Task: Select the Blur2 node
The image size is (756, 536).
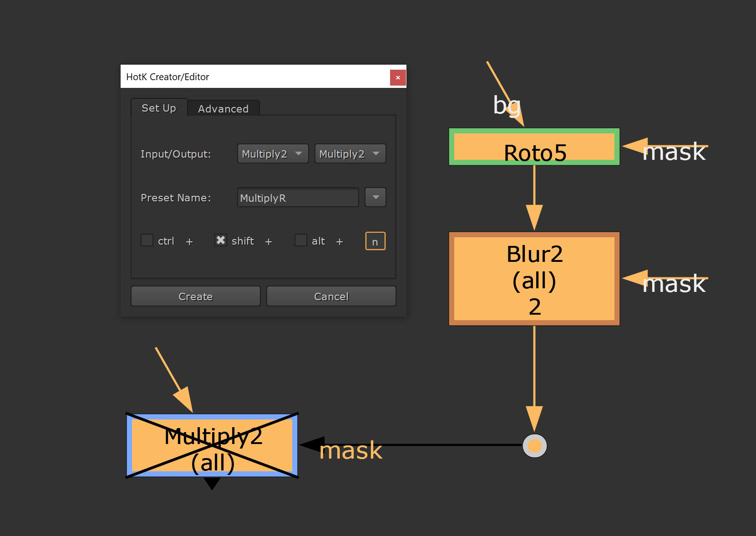Action: [x=533, y=279]
